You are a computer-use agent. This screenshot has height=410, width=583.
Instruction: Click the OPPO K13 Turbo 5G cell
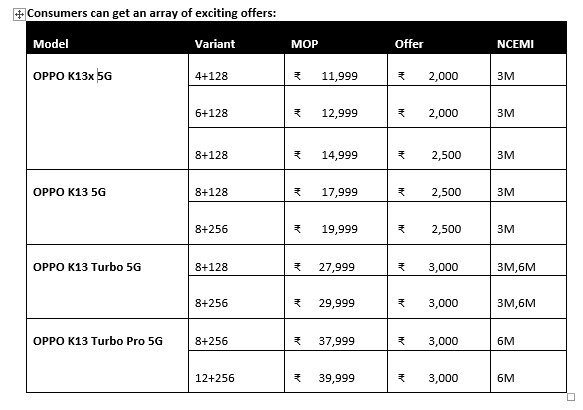coord(107,281)
